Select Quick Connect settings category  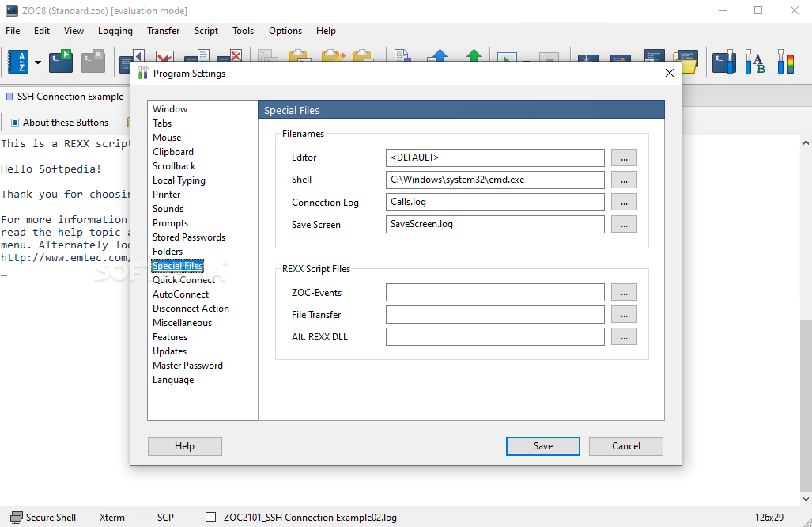pyautogui.click(x=183, y=280)
